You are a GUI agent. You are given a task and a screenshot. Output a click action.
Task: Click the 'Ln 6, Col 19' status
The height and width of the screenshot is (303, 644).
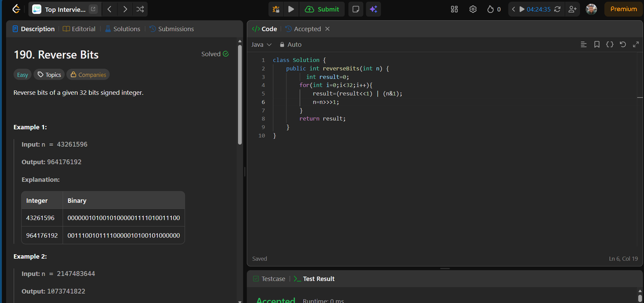[x=624, y=259]
